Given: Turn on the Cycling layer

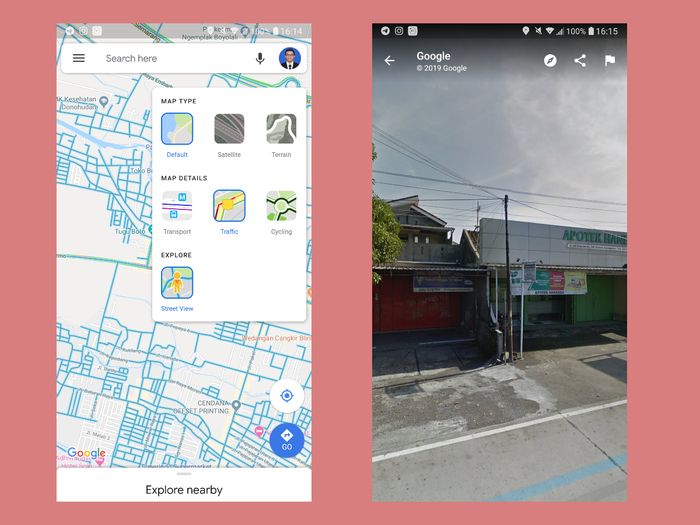Looking at the screenshot, I should (281, 206).
